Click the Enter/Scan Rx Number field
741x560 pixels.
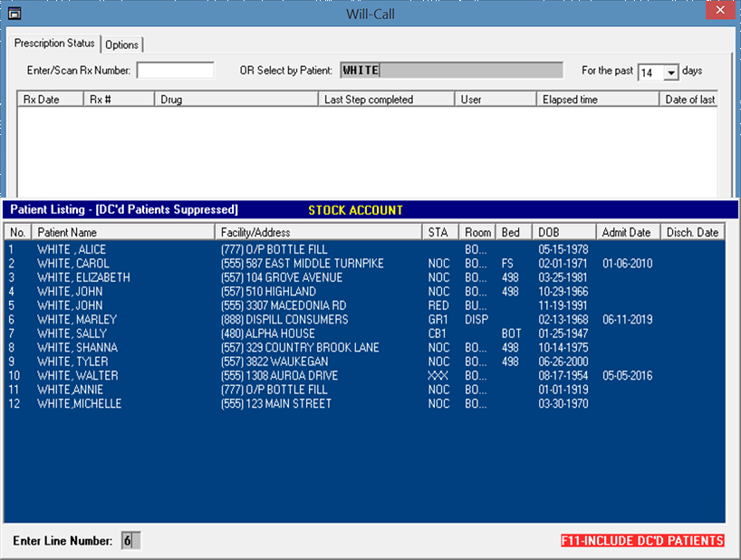[175, 71]
